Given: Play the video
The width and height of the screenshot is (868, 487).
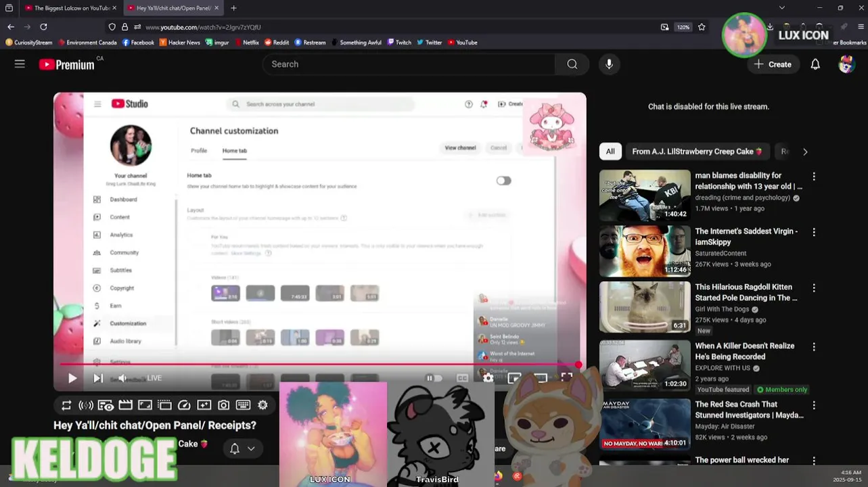Looking at the screenshot, I should [x=72, y=378].
